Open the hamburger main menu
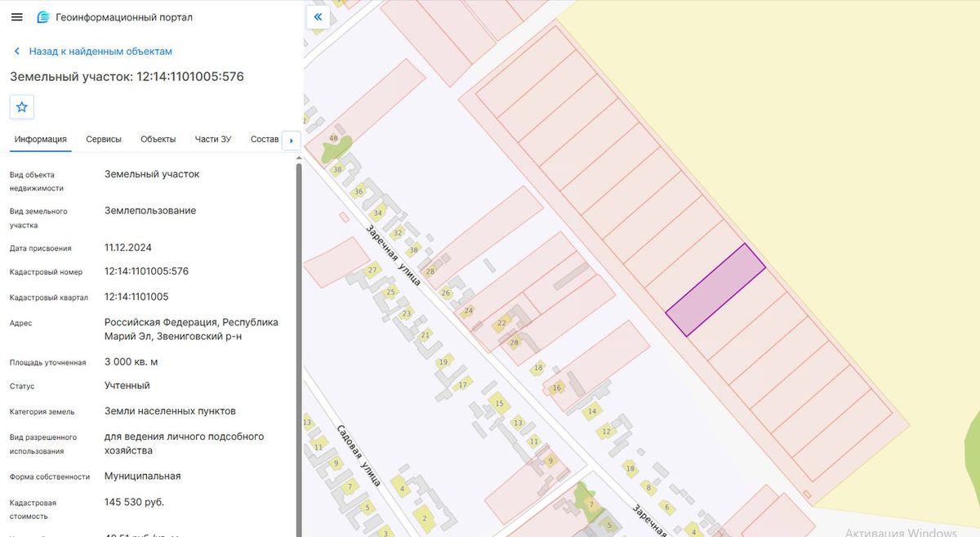Screen dimensions: 980x537 click(17, 17)
